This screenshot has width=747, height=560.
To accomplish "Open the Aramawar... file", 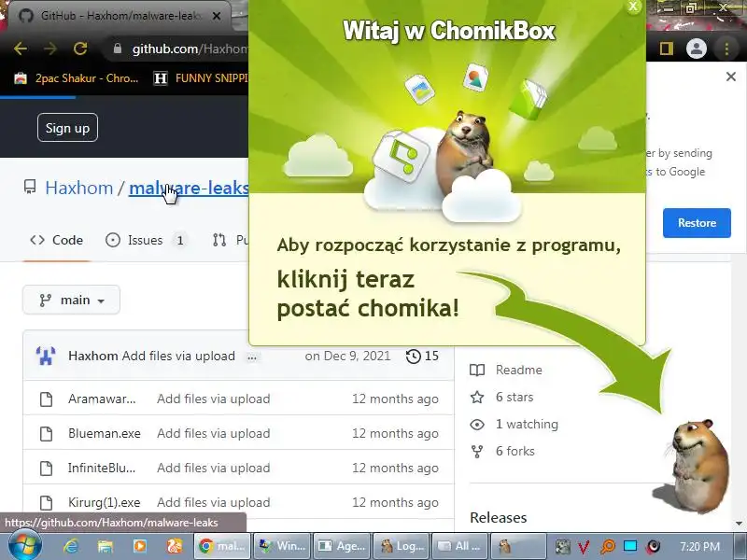I will tap(102, 399).
